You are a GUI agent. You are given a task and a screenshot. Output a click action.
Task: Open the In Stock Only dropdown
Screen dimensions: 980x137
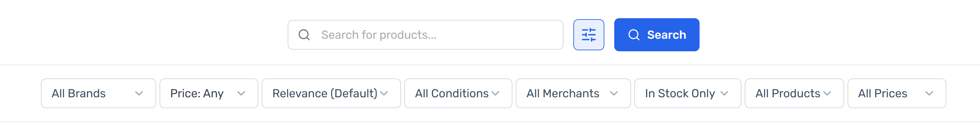click(x=687, y=94)
